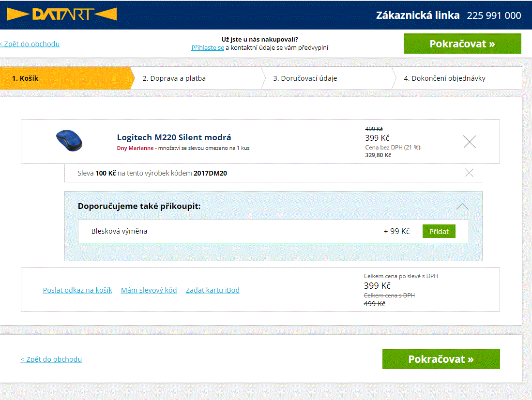Screen dimensions: 532x400
Task: Click bottom 'Zpět do obchodu' link
Action: point(51,359)
